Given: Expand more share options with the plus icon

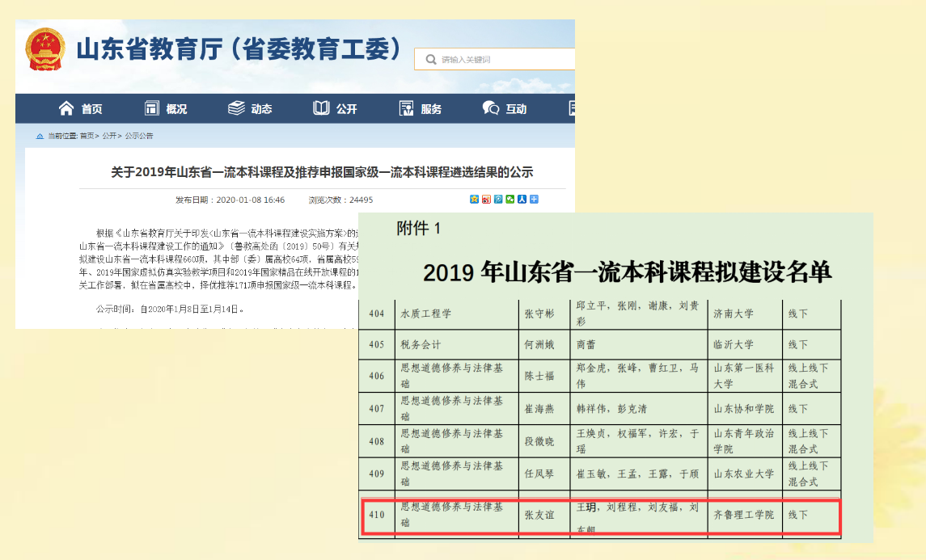Looking at the screenshot, I should 534,200.
